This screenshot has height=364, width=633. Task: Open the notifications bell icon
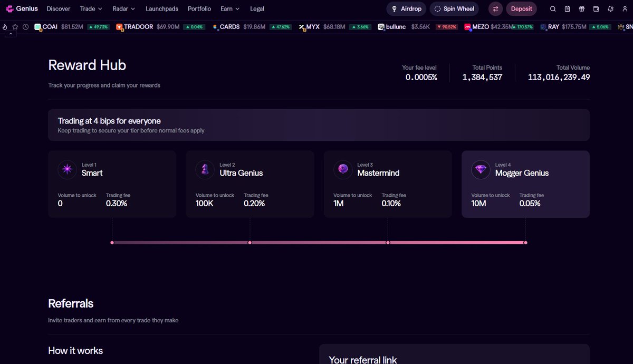pyautogui.click(x=610, y=9)
